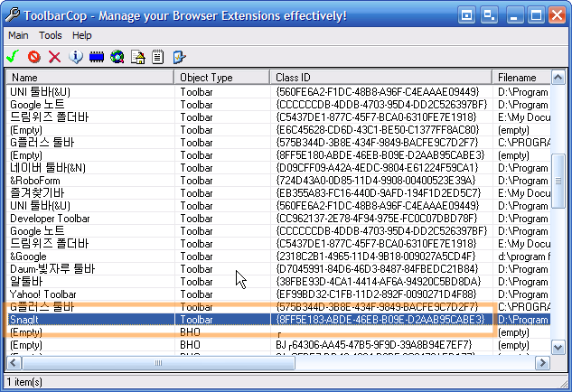Click the red X delete icon
Viewport: 572px width, 392px height.
pyautogui.click(x=54, y=57)
